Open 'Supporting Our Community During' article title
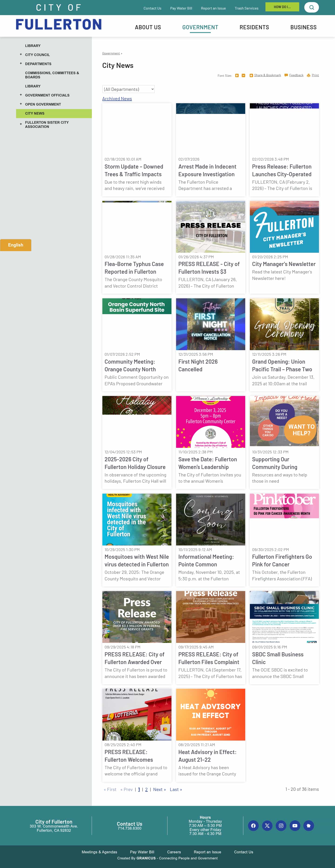335x868 pixels. [275, 463]
